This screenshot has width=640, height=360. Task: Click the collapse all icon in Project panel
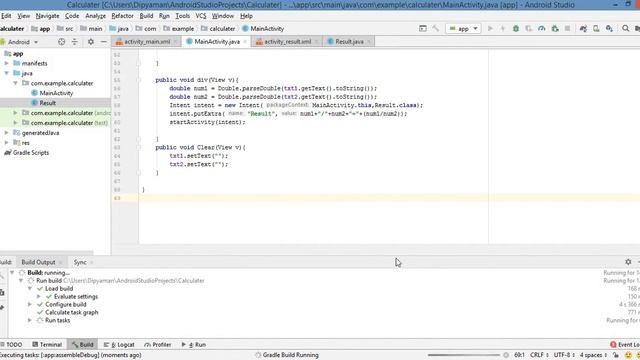click(x=75, y=42)
